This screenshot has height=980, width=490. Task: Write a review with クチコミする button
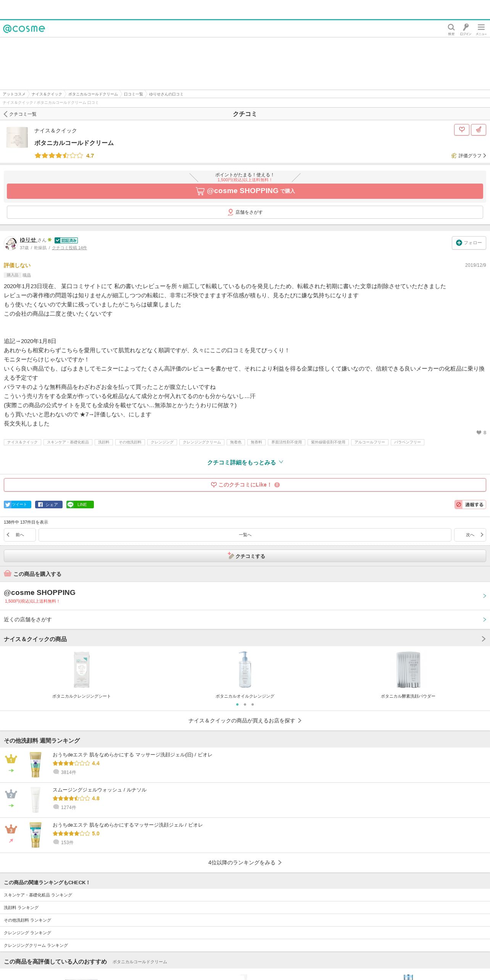tap(245, 556)
